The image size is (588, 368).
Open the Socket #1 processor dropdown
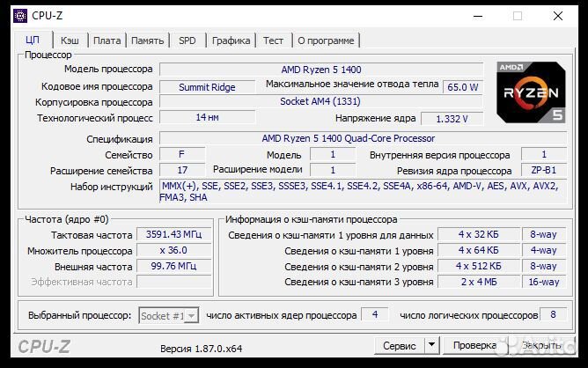(168, 316)
